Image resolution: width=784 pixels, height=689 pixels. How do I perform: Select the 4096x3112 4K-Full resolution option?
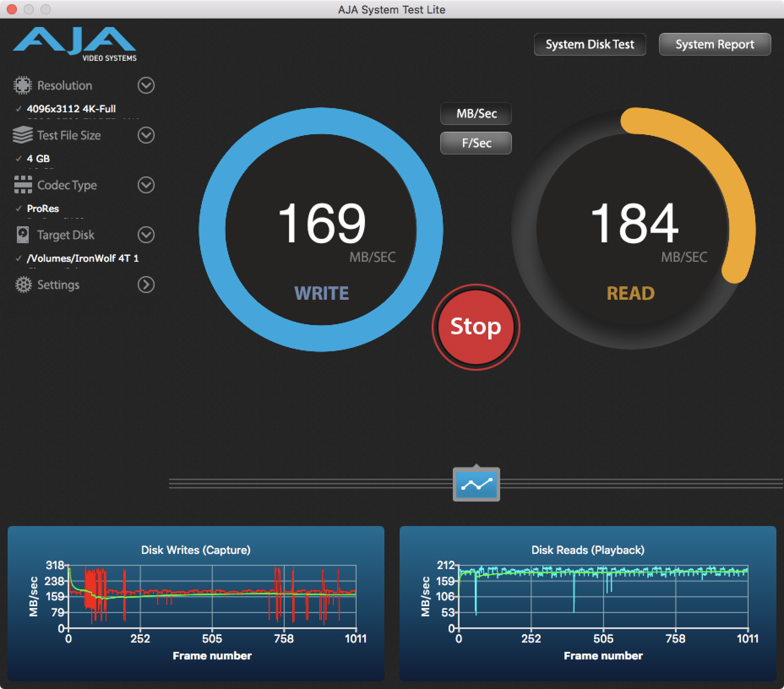(x=71, y=109)
